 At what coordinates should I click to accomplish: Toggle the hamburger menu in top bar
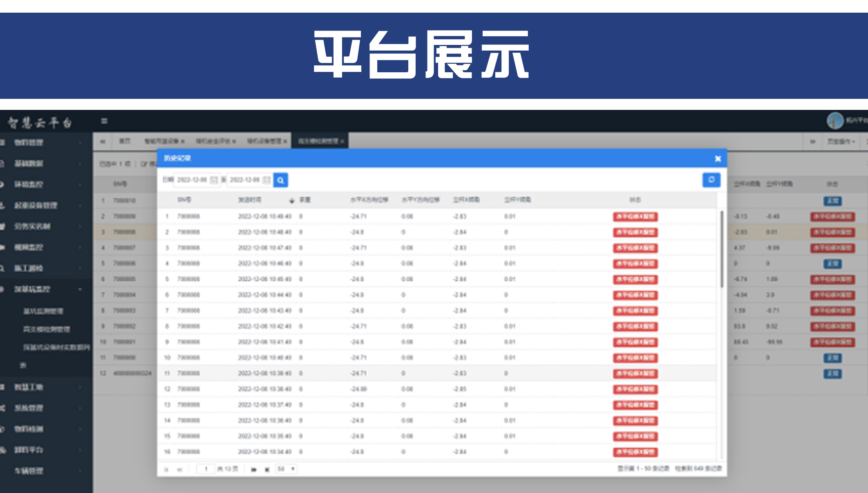point(104,121)
